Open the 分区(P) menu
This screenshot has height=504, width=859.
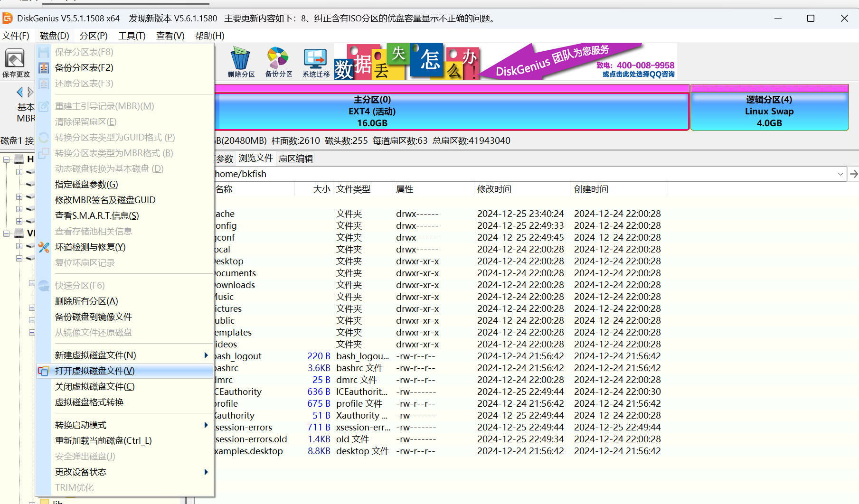tap(94, 36)
